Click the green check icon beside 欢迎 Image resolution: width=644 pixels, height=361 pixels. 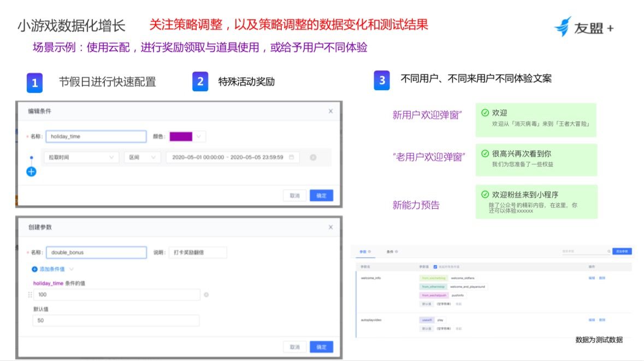point(485,113)
